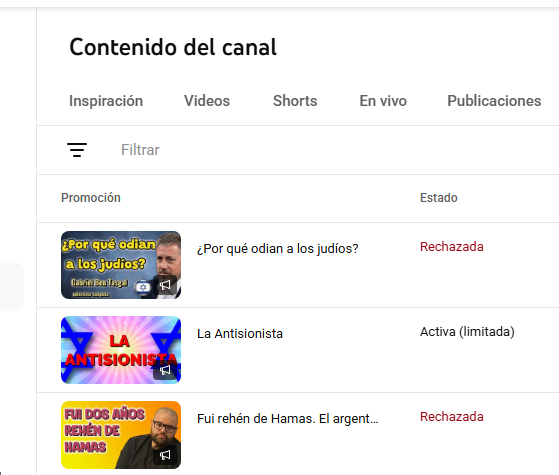
Task: Click the Fui rehén de Hamas title
Action: coord(287,419)
